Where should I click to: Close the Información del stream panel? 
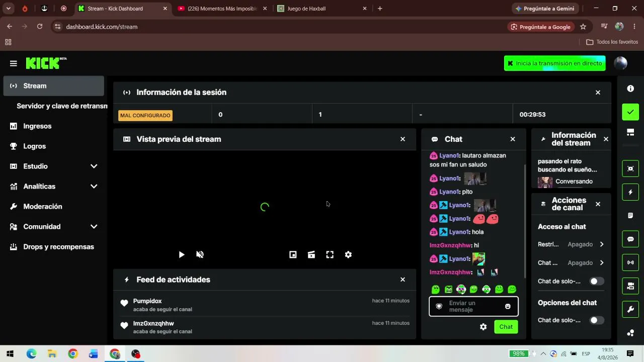tap(606, 139)
